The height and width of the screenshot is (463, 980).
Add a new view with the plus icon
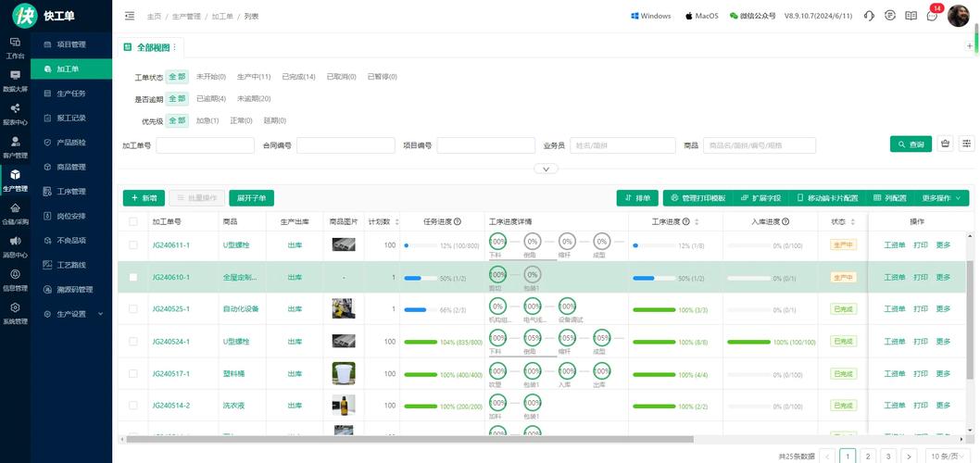[970, 45]
